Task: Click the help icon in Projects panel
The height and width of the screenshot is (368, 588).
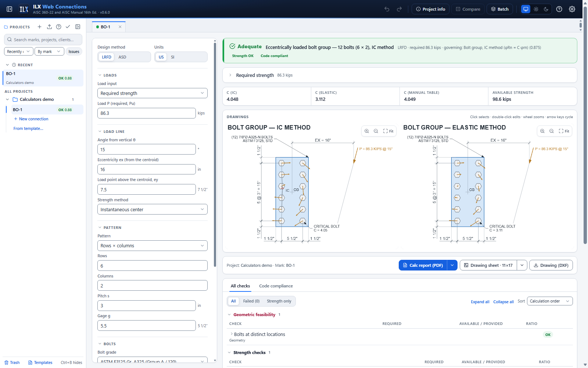Action: point(58,27)
